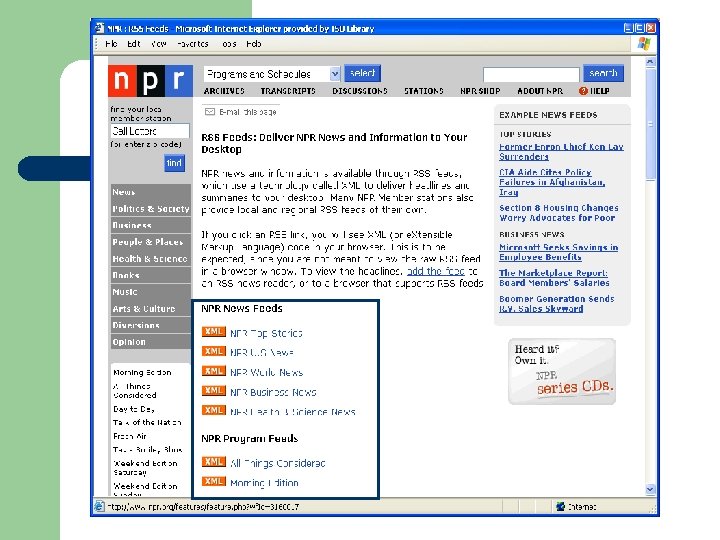Go to the STATIONS navigation link
This screenshot has height=540, width=720.
[x=424, y=91]
